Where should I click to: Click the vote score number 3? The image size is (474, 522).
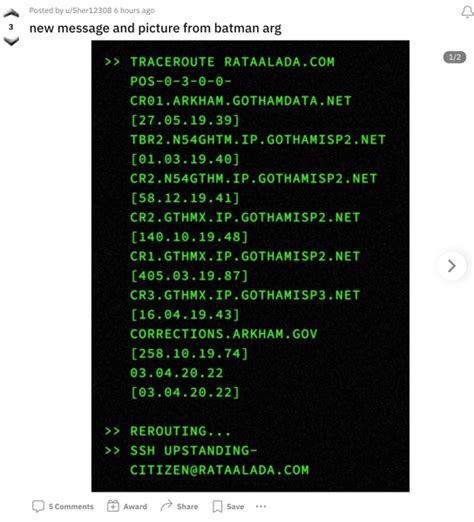tap(11, 27)
